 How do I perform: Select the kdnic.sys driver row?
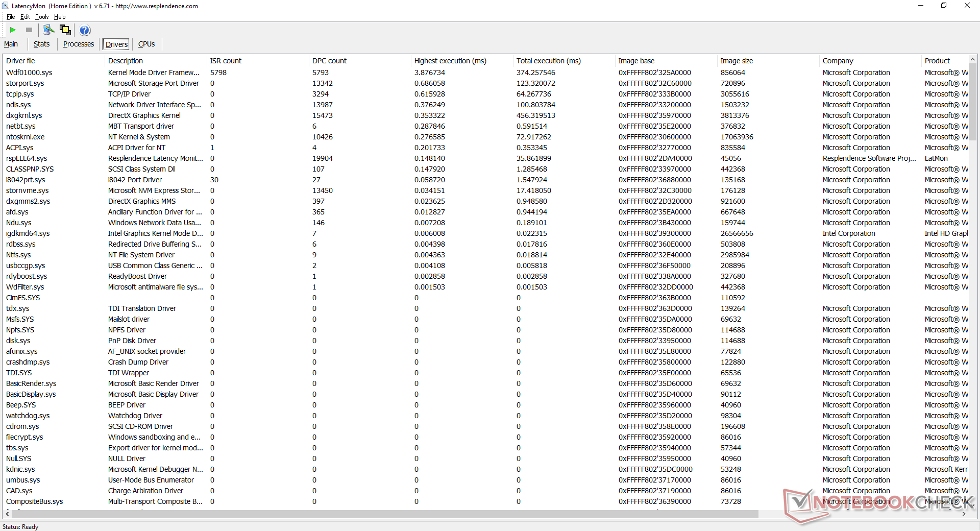point(485,469)
